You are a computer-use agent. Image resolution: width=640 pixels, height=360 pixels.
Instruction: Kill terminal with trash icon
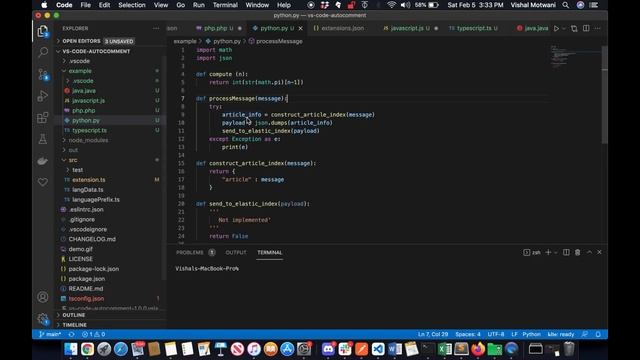[578, 252]
